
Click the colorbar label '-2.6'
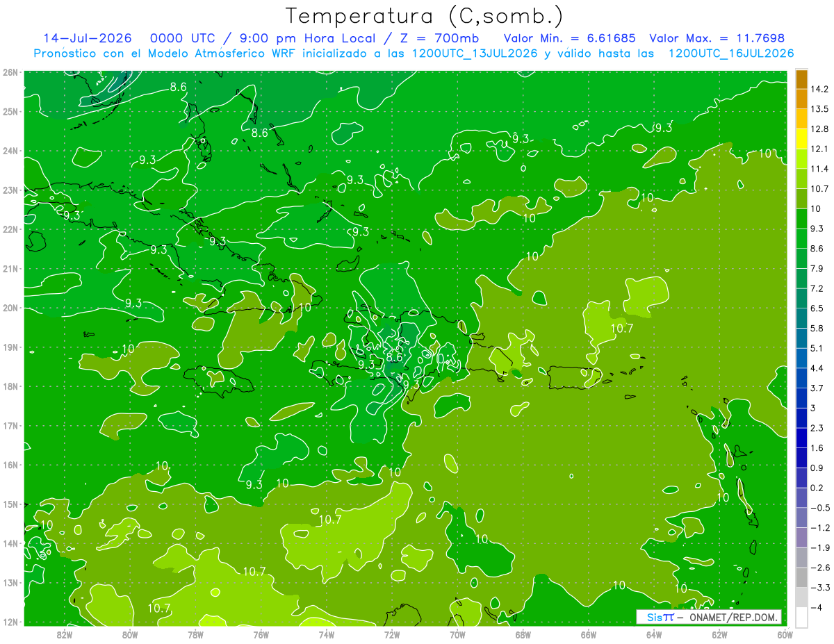[820, 568]
